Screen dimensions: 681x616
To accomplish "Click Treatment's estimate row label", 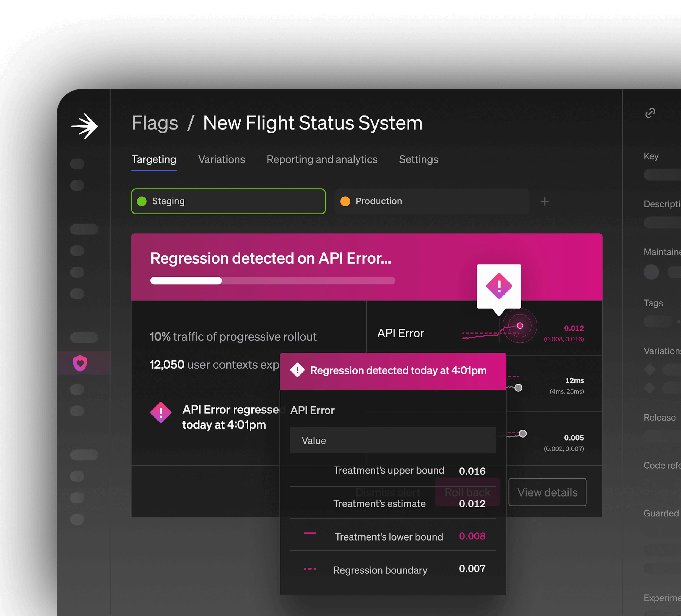I will click(379, 504).
